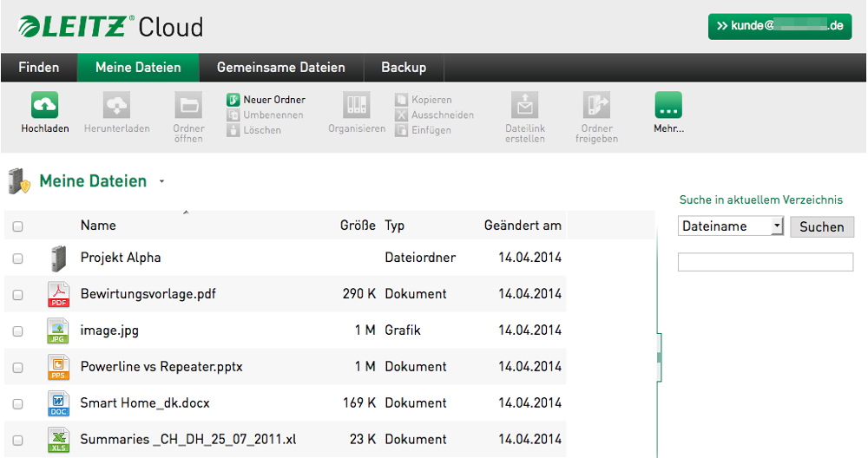Click Umbenennen in the toolbar
868x458 pixels.
tap(265, 115)
